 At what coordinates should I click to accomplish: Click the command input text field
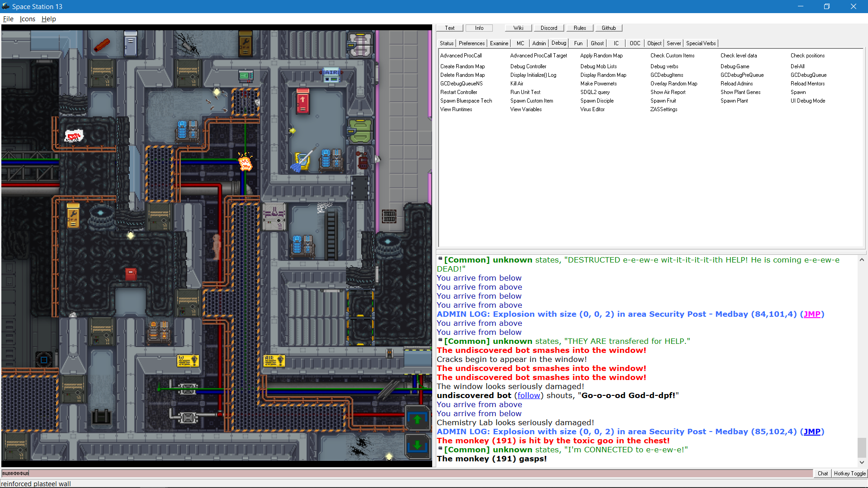407,473
